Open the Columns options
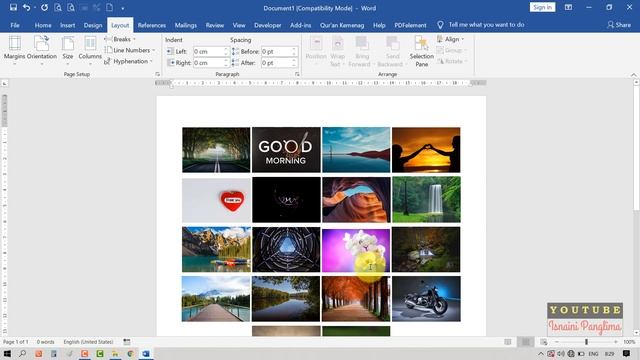640x360 pixels. 90,51
